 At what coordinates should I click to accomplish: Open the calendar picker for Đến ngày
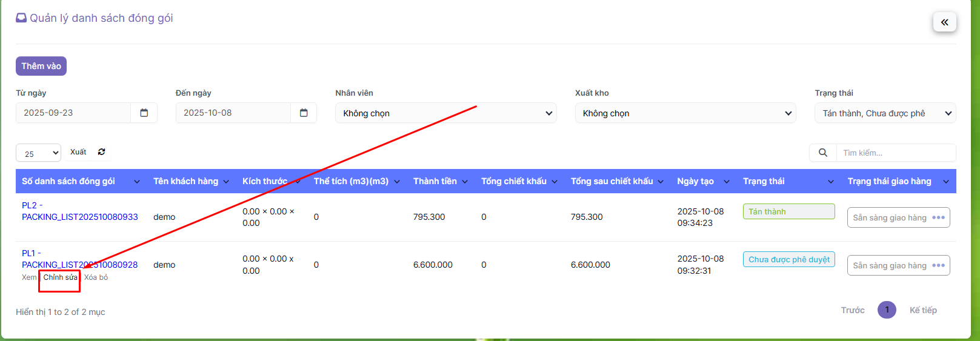coord(304,113)
